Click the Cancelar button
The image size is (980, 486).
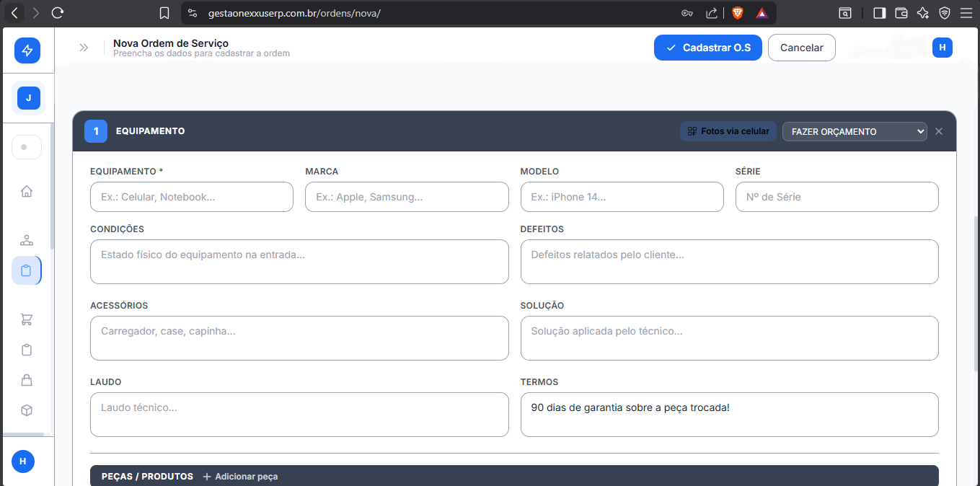click(x=802, y=48)
